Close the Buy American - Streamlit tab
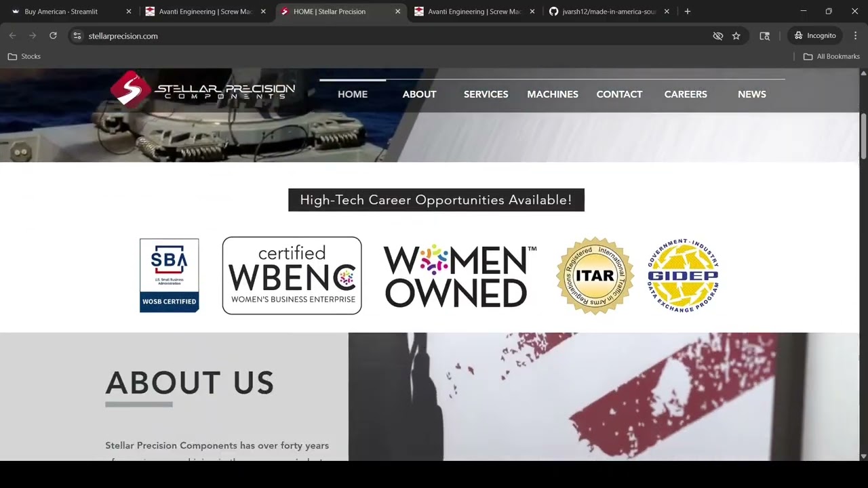The height and width of the screenshot is (488, 868). pos(129,12)
